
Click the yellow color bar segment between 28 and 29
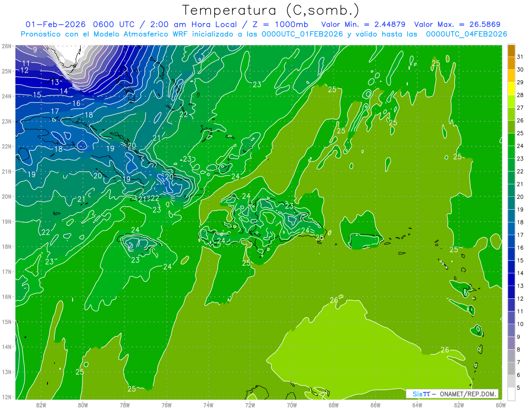tap(511, 89)
